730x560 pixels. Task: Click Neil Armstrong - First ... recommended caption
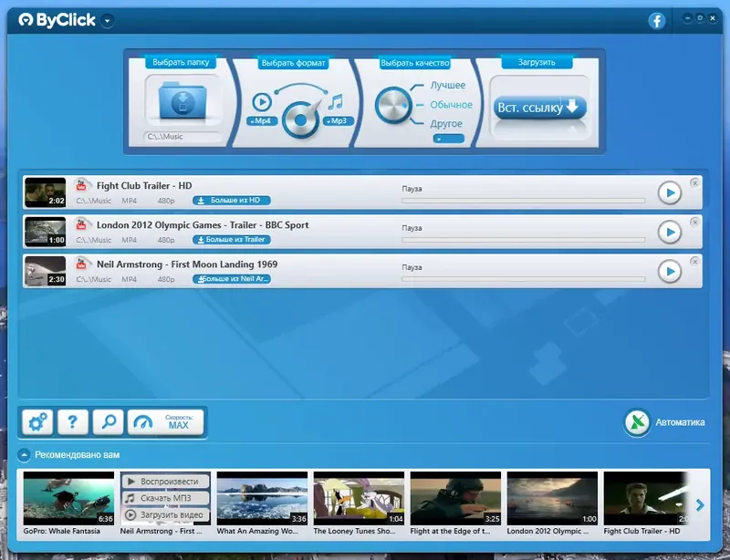tap(162, 531)
